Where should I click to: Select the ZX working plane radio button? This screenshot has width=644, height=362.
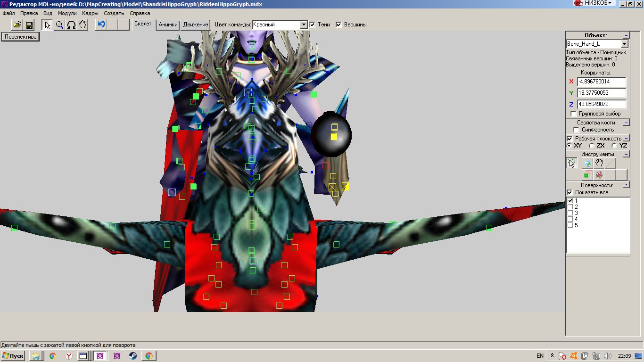pos(592,146)
